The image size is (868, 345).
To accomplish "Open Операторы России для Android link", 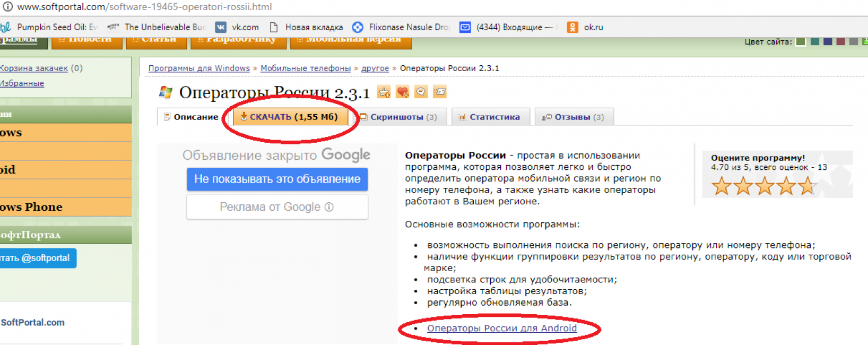I will (502, 328).
